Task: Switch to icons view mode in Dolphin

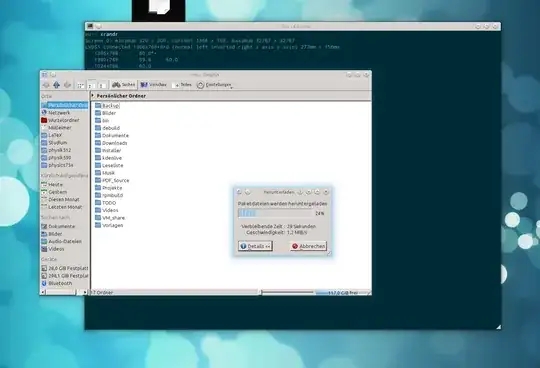Action: tap(81, 85)
